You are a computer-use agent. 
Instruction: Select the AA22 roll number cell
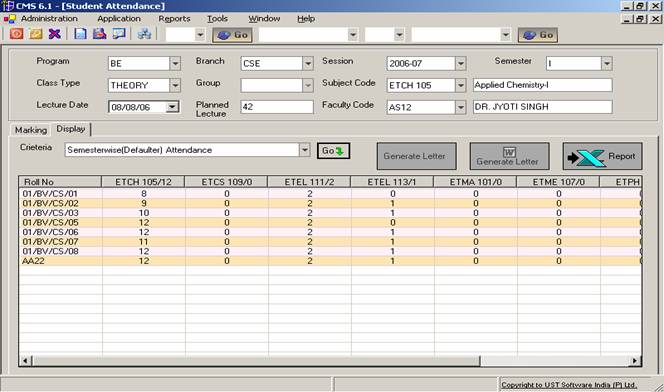tap(60, 261)
